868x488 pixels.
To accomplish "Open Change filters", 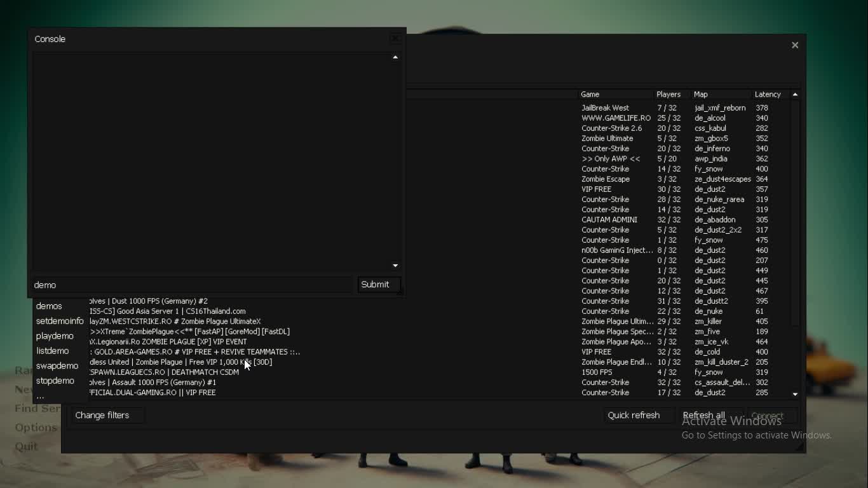I will click(107, 416).
